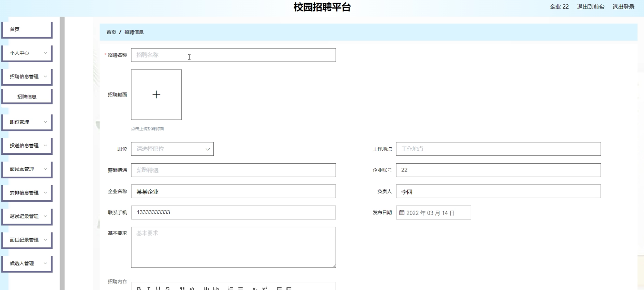Focus the 薪酬待遇 input field
Image resolution: width=644 pixels, height=290 pixels.
[234, 170]
